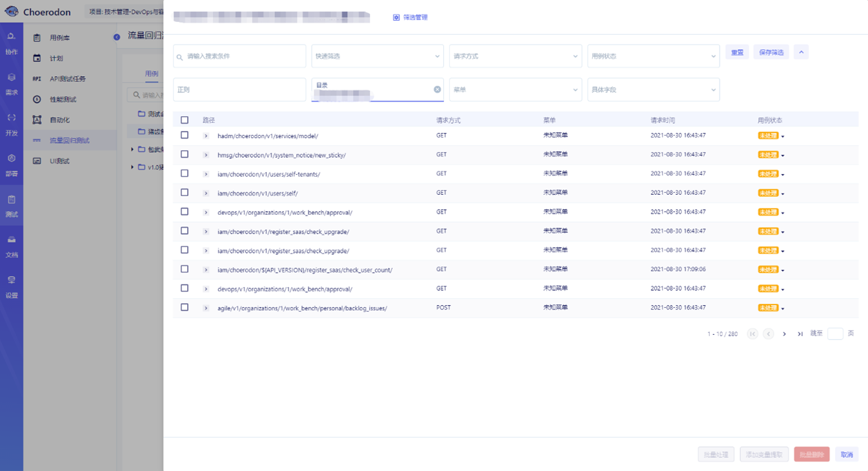Image resolution: width=868 pixels, height=471 pixels.
Task: Open the 用例状态 dropdown filter
Action: click(653, 56)
